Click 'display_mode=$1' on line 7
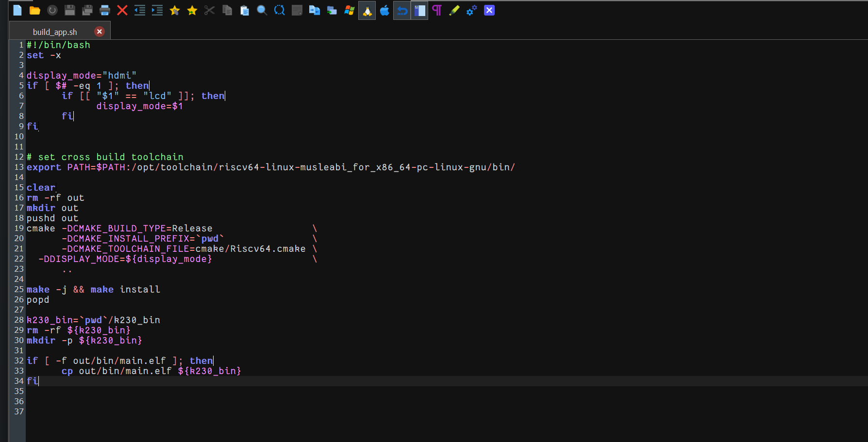 pos(140,106)
